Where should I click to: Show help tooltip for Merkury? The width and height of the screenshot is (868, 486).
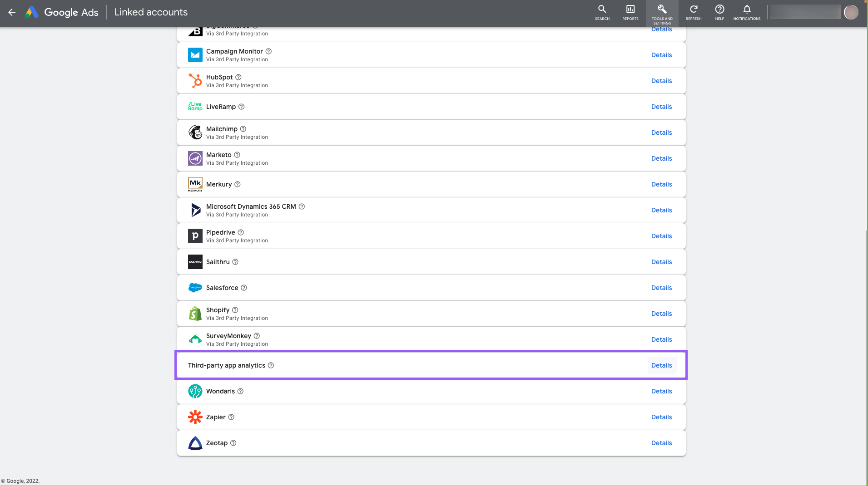[238, 184]
